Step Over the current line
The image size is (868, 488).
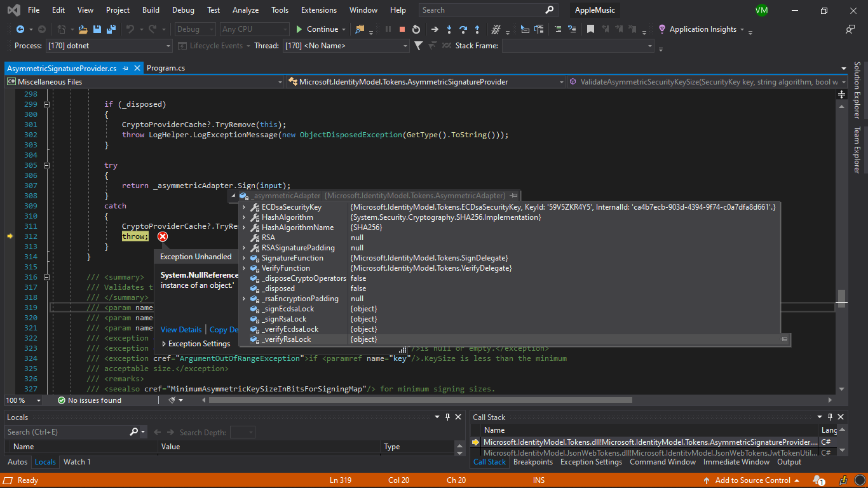464,29
